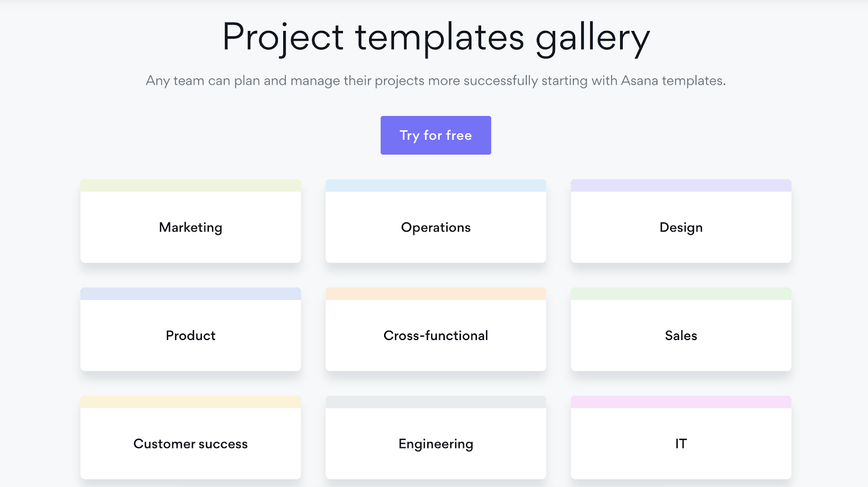Click the Try for free button
Viewport: 868px width, 487px height.
pyautogui.click(x=436, y=135)
